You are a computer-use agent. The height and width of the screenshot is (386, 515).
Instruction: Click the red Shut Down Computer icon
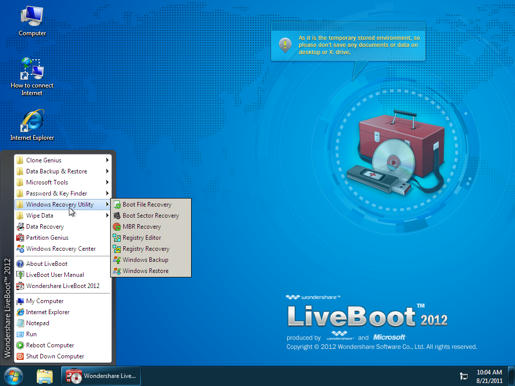[x=20, y=356]
